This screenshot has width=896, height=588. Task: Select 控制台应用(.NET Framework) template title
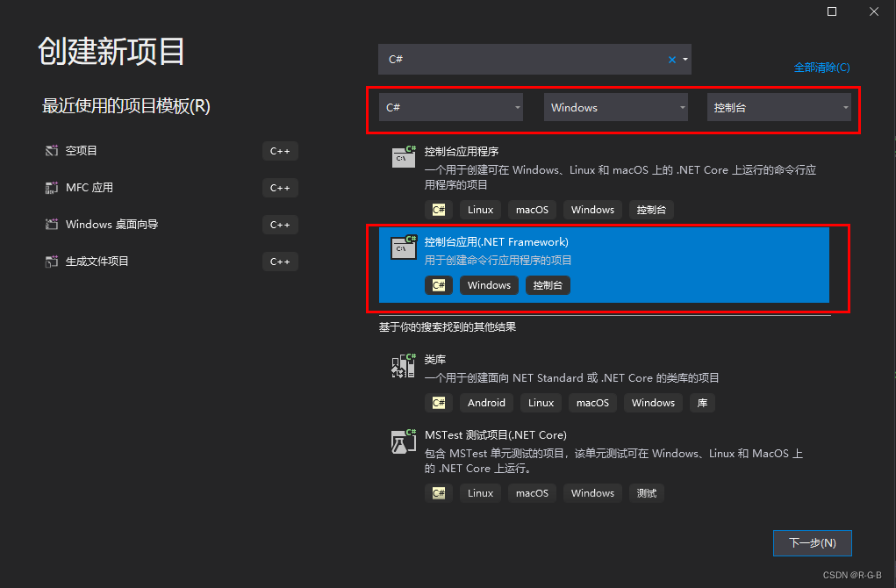coord(497,242)
